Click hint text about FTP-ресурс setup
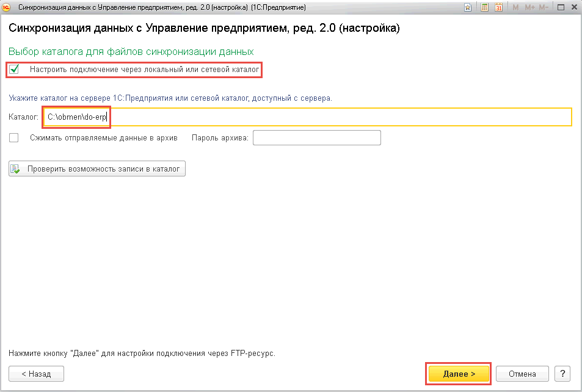 click(142, 354)
